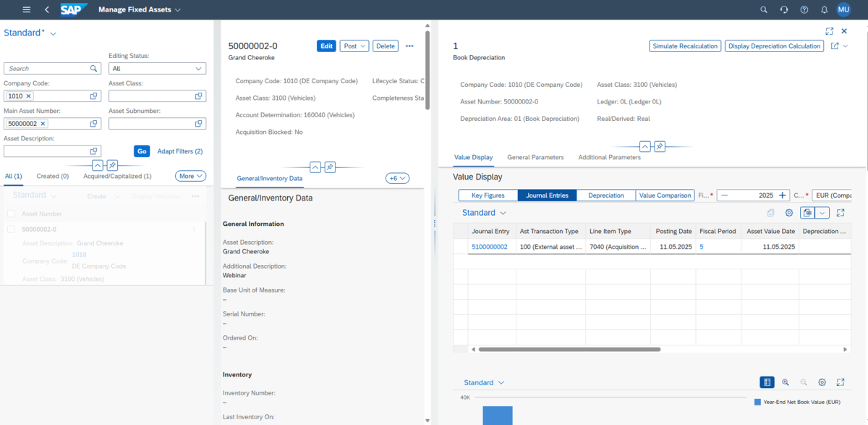Expand the +6 sections dropdown
This screenshot has width=868, height=425.
pos(398,178)
